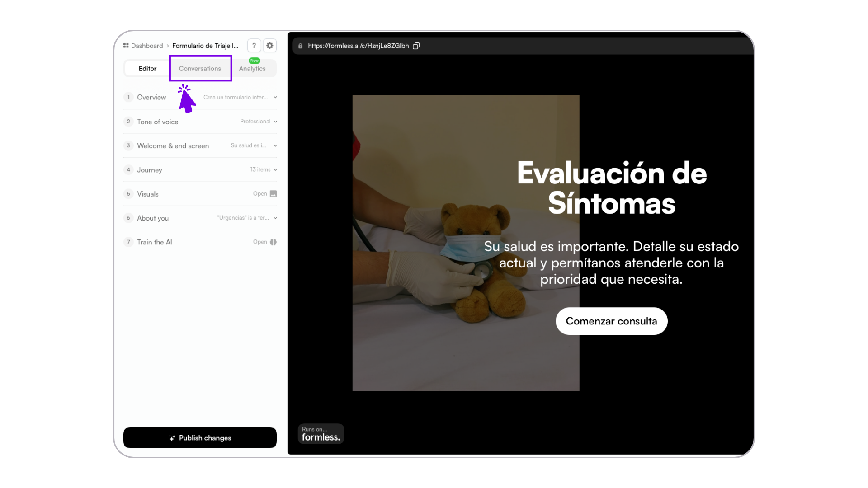This screenshot has width=868, height=488.
Task: Switch to the Analytics tab
Action: 252,69
